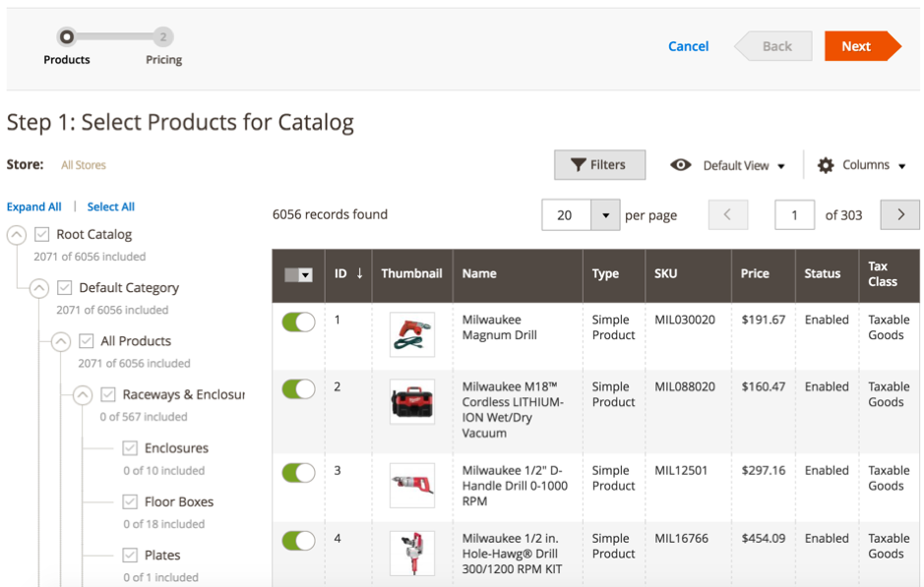Select the Floor Boxes tree label
924x587 pixels.
tap(179, 501)
